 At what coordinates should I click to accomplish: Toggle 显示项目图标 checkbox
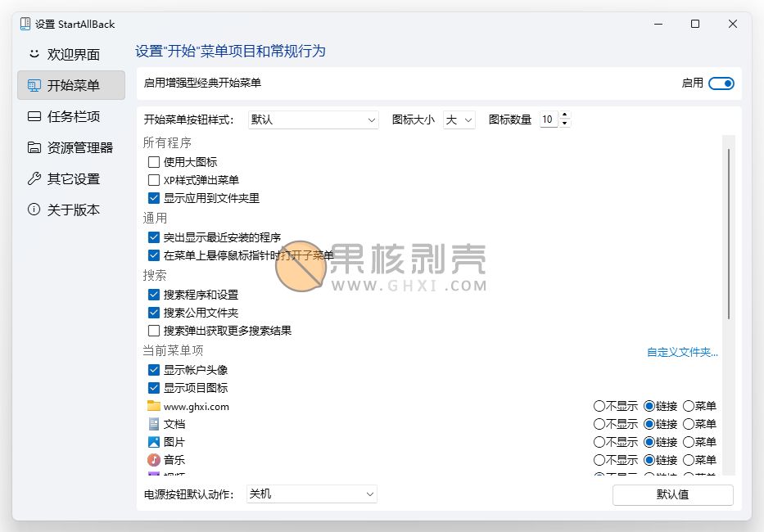click(153, 388)
